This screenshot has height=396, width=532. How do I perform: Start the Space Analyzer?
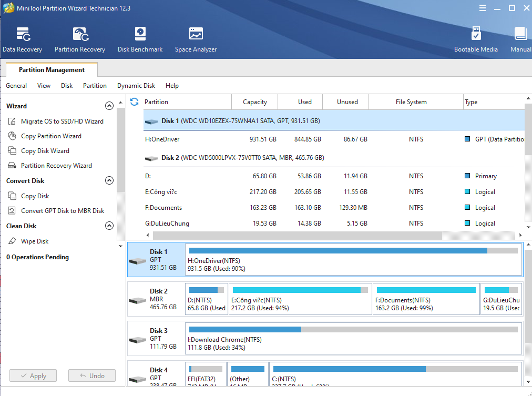tap(196, 40)
